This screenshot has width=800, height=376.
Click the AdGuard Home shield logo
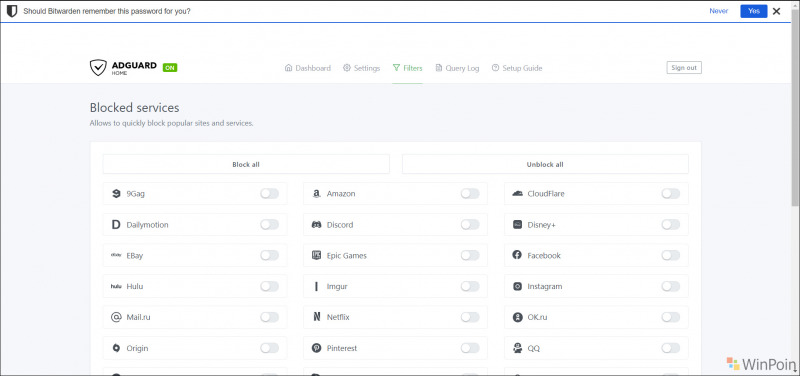pyautogui.click(x=98, y=68)
